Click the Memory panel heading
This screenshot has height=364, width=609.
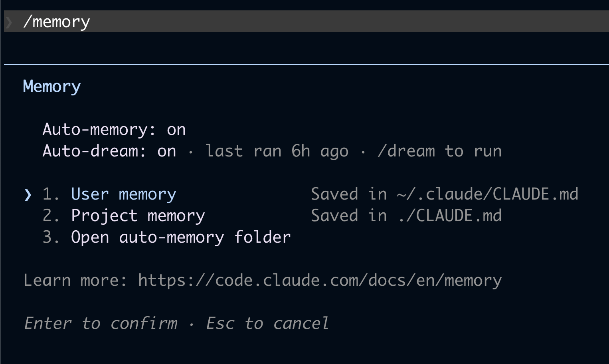(52, 87)
